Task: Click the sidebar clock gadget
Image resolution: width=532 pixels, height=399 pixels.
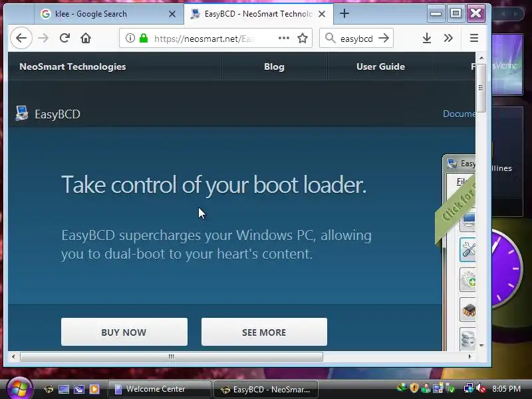Action: click(505, 268)
